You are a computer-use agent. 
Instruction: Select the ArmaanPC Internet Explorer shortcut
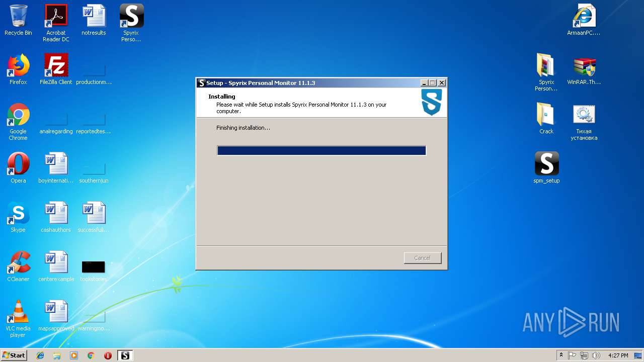584,21
